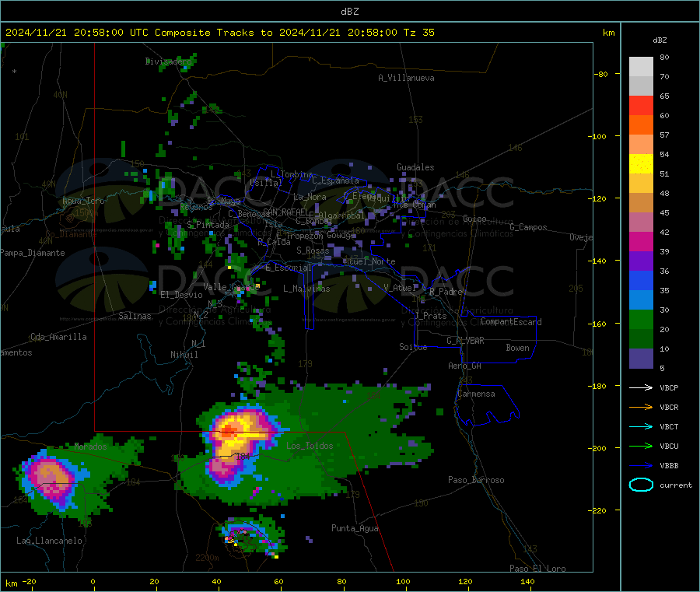Click the El_Desvio map label
700x592 pixels.
(181, 295)
